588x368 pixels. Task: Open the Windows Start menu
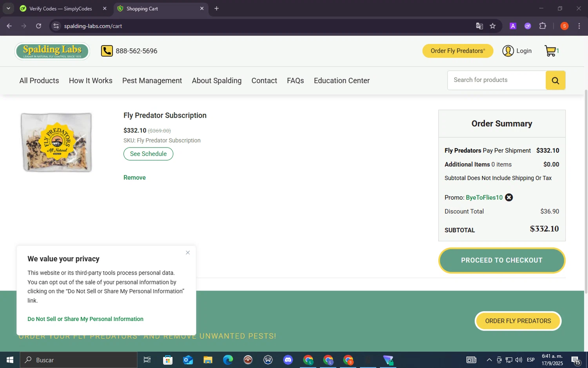10,360
